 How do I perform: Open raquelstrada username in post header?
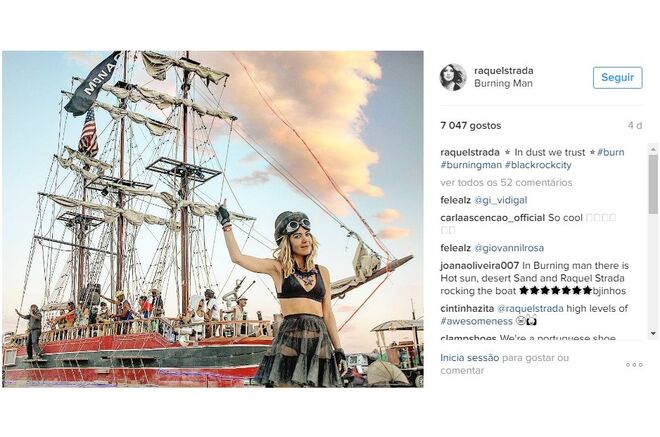pos(503,71)
